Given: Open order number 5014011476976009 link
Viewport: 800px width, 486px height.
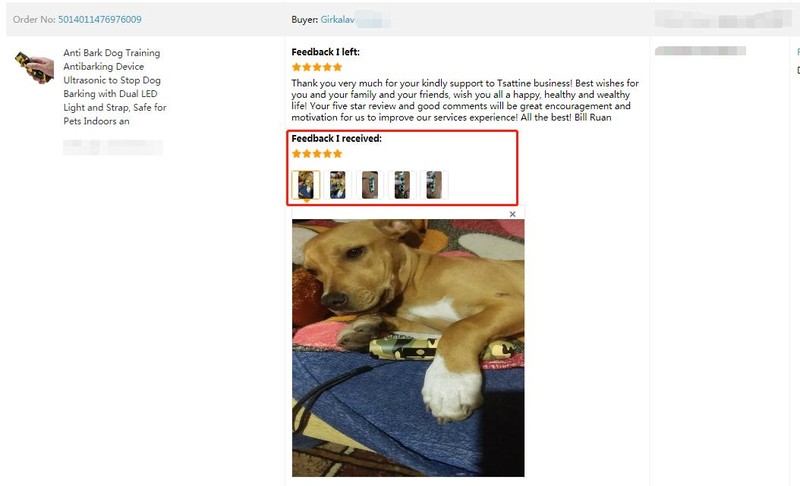Looking at the screenshot, I should (99, 19).
